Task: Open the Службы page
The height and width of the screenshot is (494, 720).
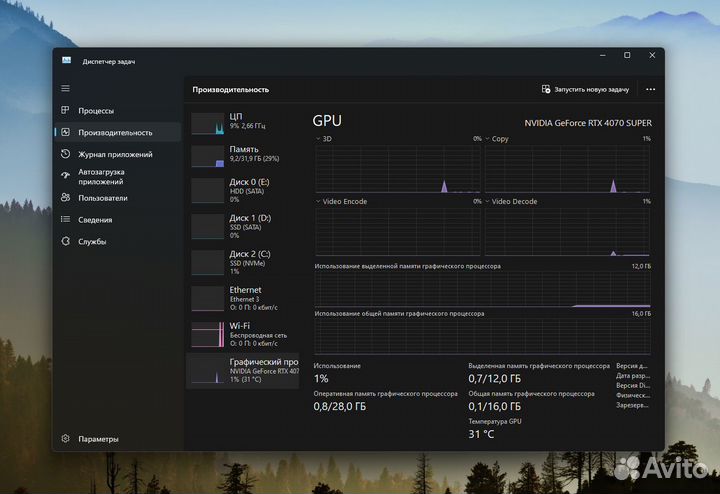Action: point(118,241)
